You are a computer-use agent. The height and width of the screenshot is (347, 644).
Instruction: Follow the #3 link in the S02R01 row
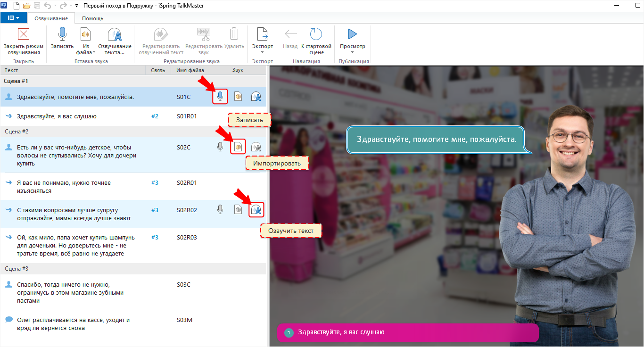pyautogui.click(x=155, y=182)
